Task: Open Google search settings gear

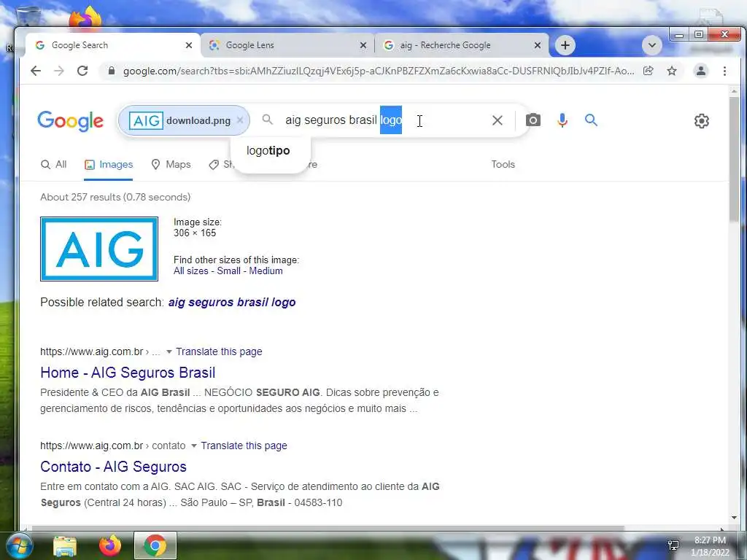Action: [x=701, y=121]
